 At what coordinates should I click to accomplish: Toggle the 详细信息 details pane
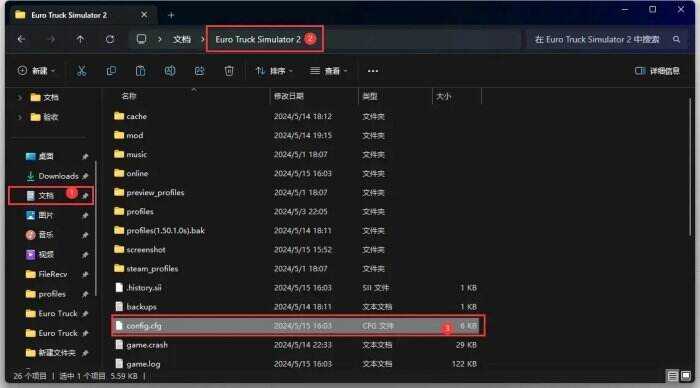coord(657,71)
